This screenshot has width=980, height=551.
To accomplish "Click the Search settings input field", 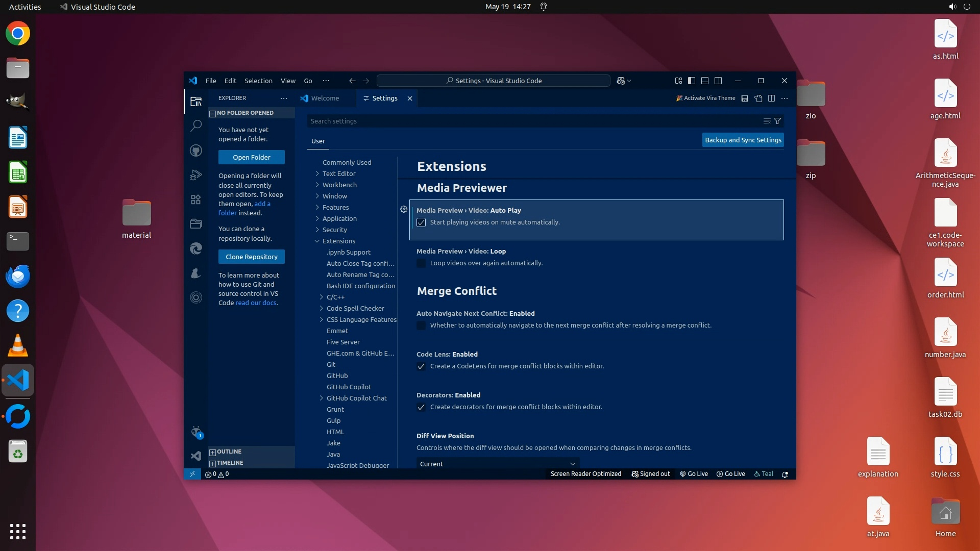I will coord(531,121).
